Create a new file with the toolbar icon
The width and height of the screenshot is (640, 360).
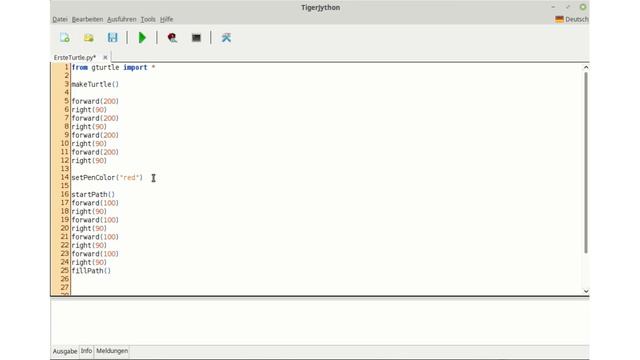[x=64, y=38]
